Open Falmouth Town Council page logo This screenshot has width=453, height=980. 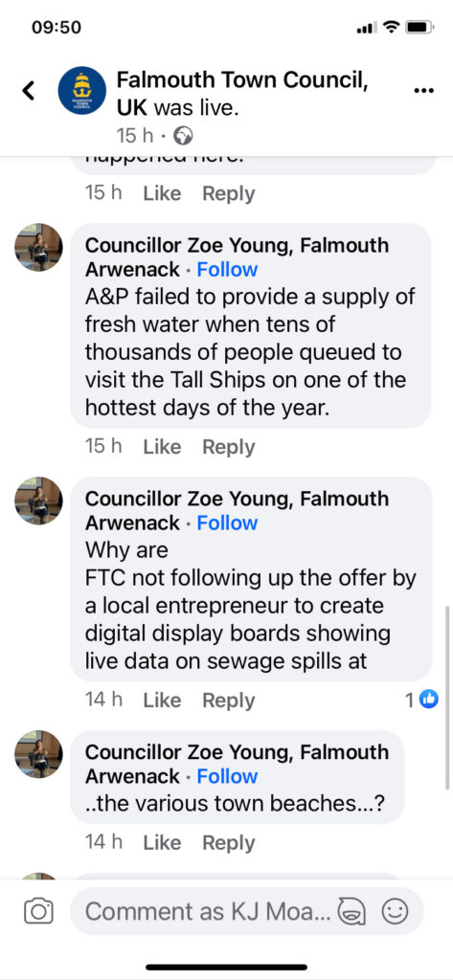point(82,91)
